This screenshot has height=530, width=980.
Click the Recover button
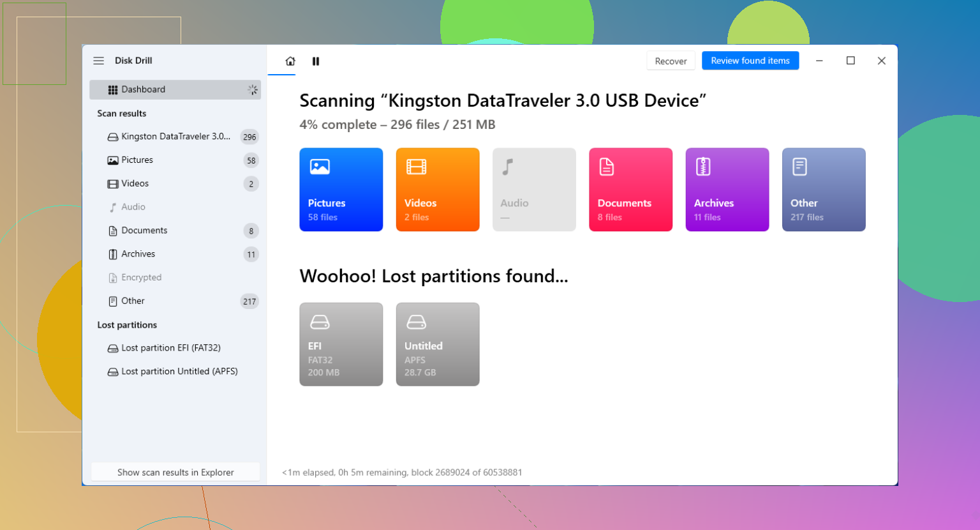(671, 61)
